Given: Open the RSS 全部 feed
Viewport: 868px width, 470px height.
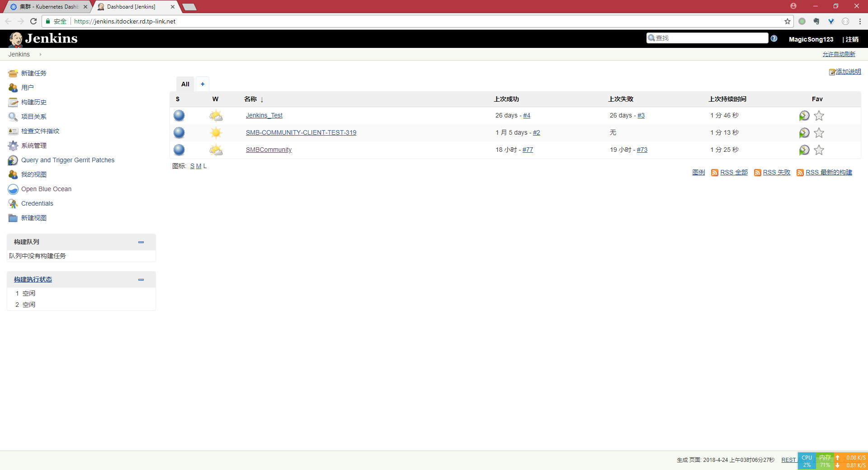Looking at the screenshot, I should pyautogui.click(x=734, y=172).
